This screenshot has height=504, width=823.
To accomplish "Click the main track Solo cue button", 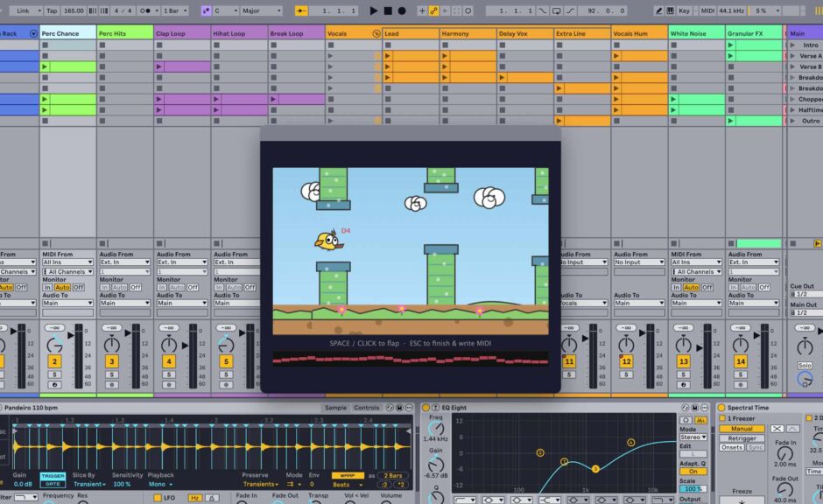I will pyautogui.click(x=805, y=366).
